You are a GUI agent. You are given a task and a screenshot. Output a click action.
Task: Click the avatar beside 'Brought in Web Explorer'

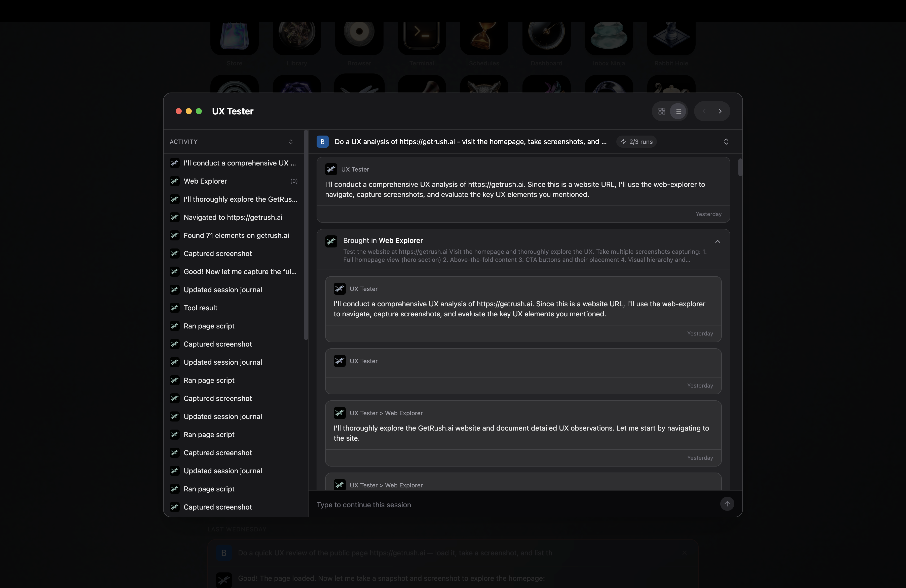tap(331, 241)
